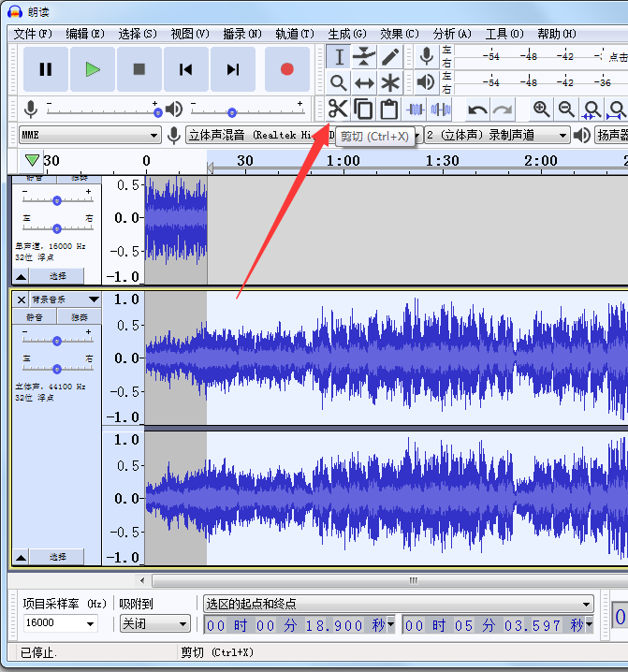Open the MME audio host dropdown
This screenshot has width=628, height=672.
89,136
